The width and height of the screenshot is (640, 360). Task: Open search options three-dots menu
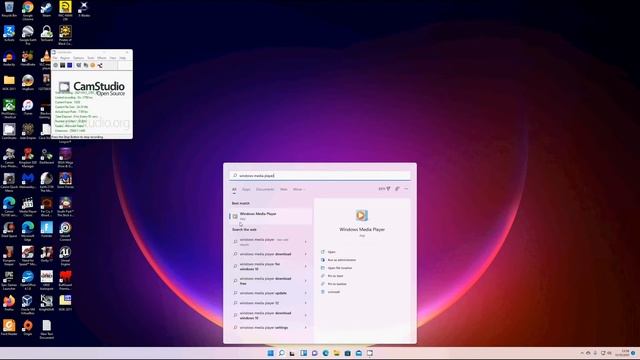pos(406,189)
